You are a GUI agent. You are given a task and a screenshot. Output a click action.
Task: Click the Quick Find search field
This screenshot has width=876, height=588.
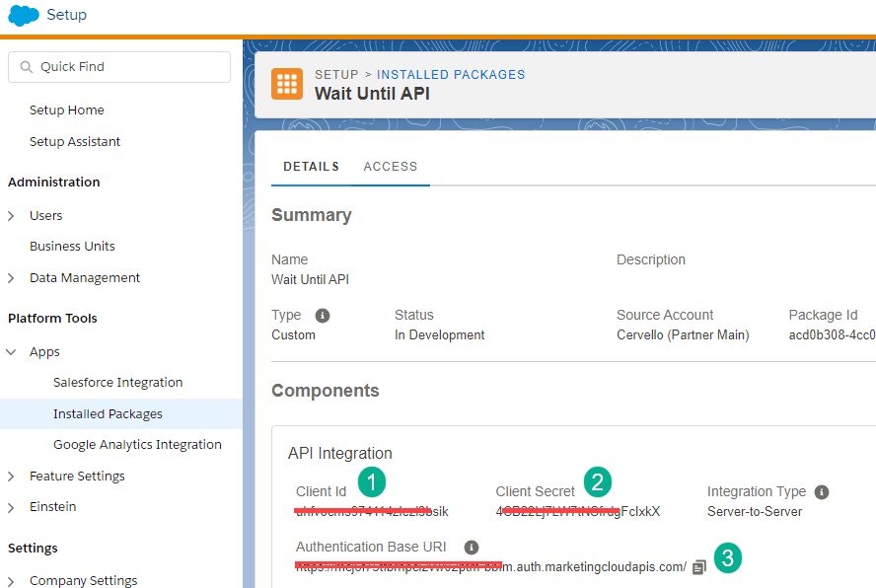119,67
